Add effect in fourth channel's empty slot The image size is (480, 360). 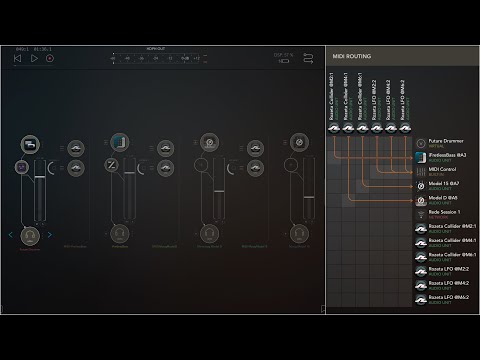pos(291,165)
